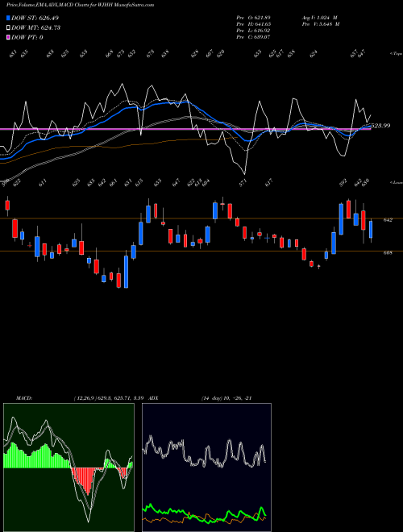Click the 'Pre C: 639.07' value
The width and height of the screenshot is (403, 532).
(253, 37)
